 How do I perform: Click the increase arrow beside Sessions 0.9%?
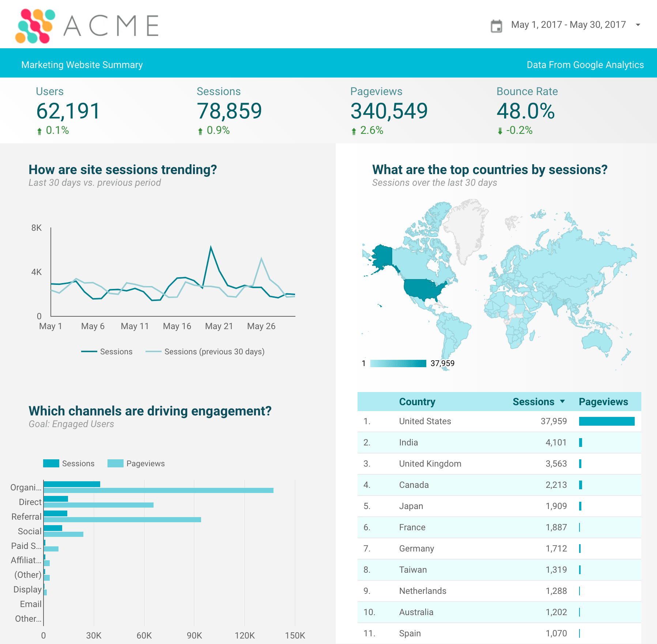(200, 130)
